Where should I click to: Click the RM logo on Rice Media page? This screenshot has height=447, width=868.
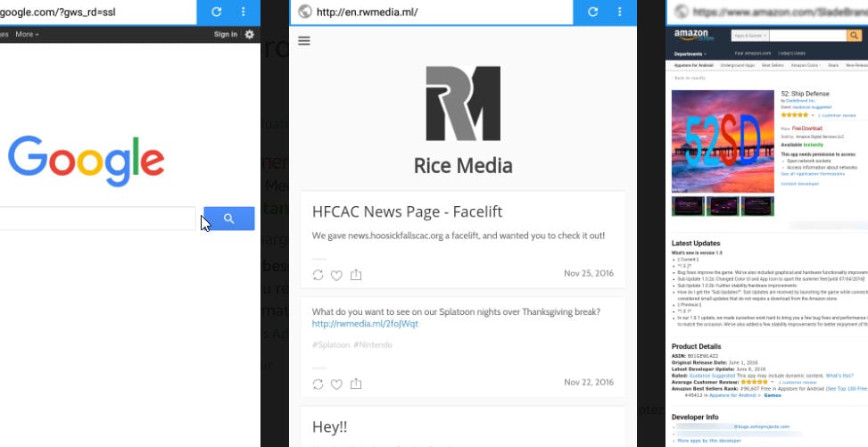point(463,103)
